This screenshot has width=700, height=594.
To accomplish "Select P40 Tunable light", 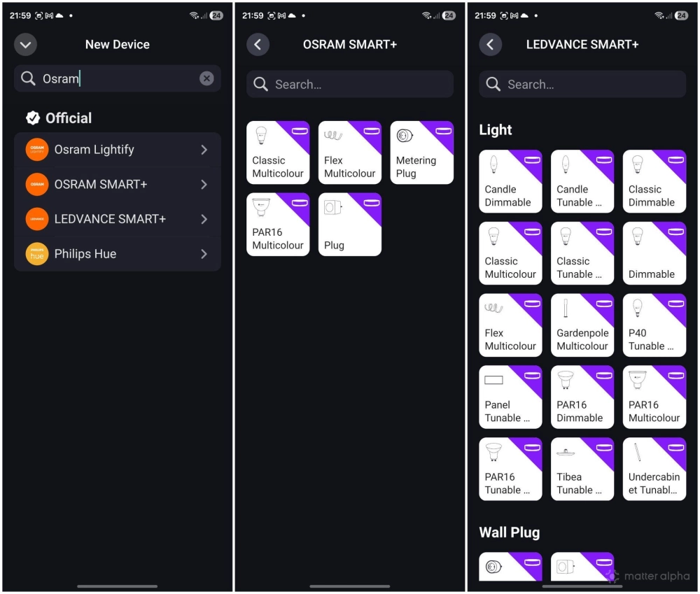I will [x=654, y=325].
